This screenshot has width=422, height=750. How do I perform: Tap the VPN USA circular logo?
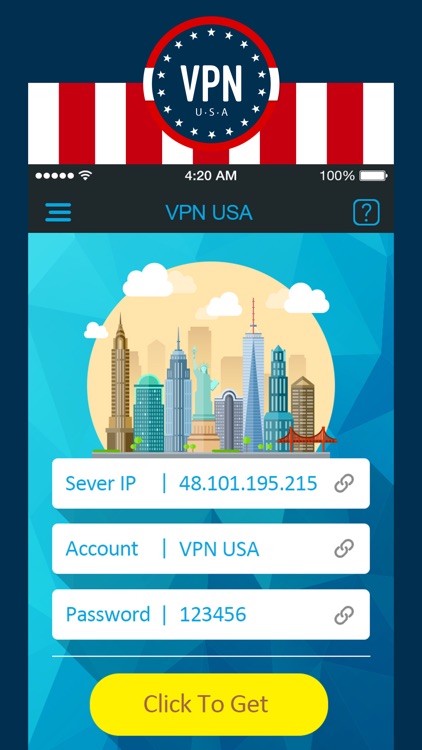(211, 84)
